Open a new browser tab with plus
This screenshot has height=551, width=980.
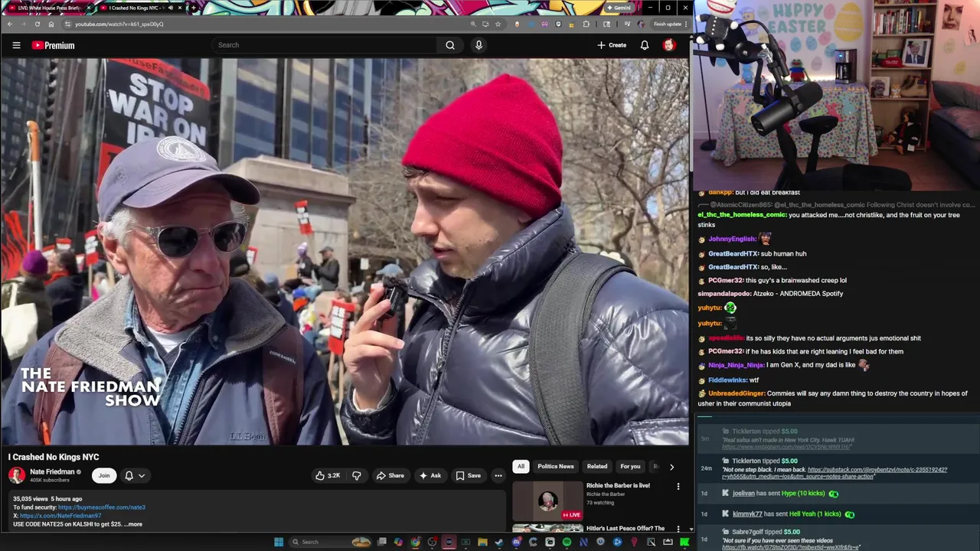coord(193,8)
